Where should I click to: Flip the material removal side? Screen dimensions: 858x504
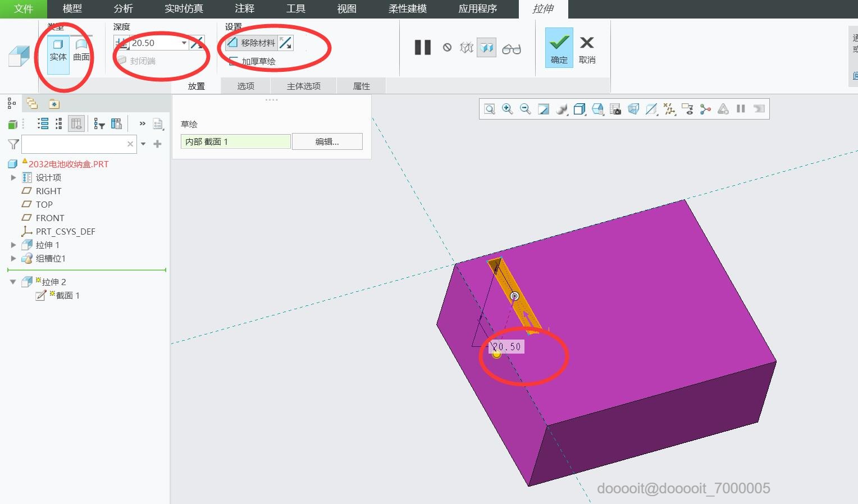point(286,43)
